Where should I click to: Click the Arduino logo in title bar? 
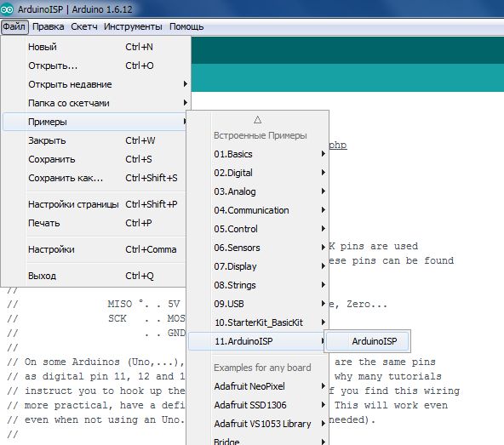tap(7, 9)
